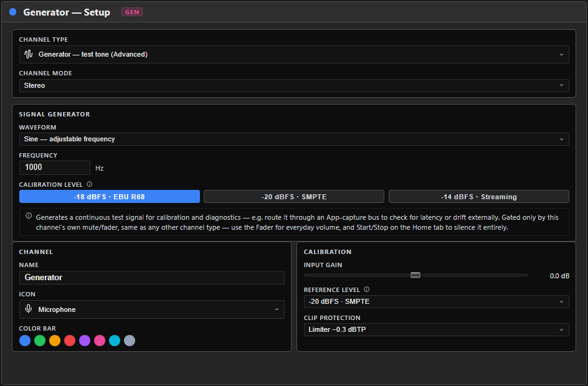Open the Reference Level dropdown
The width and height of the screenshot is (588, 386).
(x=437, y=302)
